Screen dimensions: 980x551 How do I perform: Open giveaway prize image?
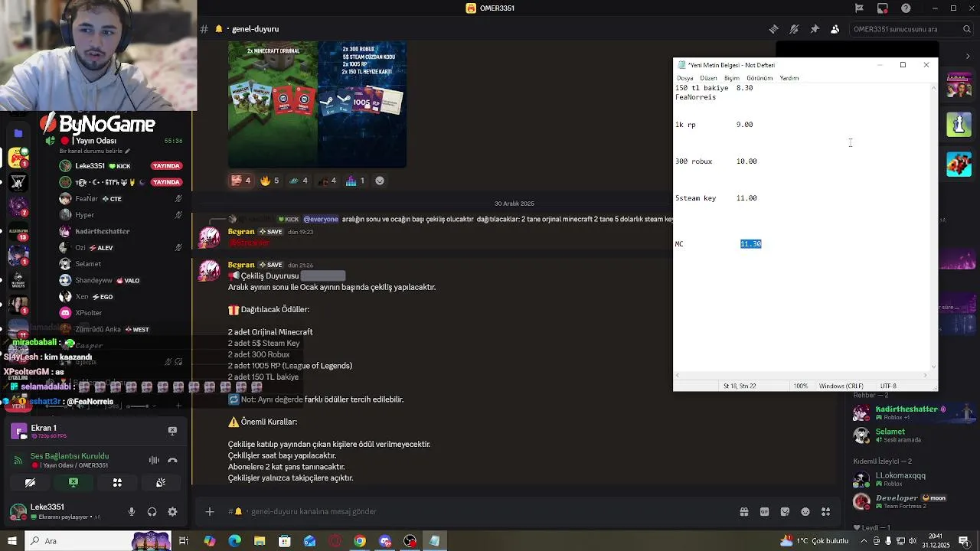tap(317, 104)
